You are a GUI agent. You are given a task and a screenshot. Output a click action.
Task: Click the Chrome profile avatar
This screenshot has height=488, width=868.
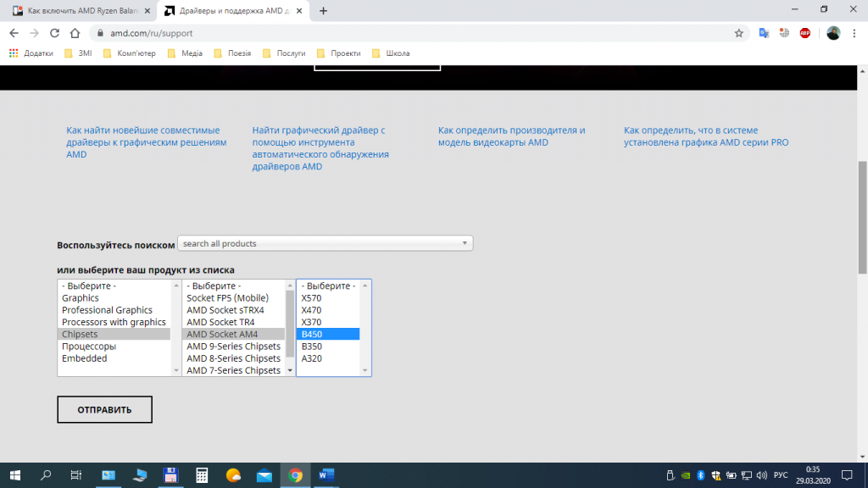pyautogui.click(x=832, y=32)
